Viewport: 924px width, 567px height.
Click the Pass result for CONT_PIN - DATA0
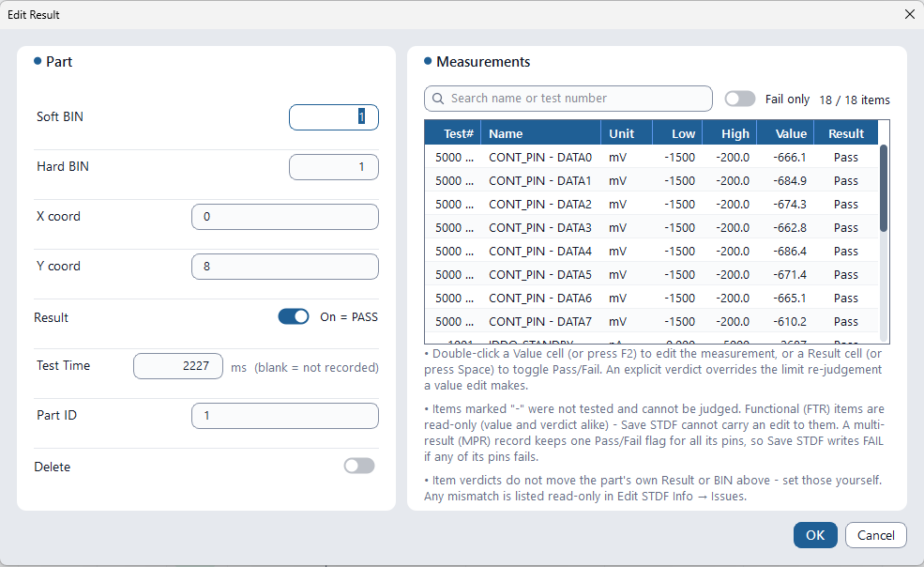845,158
